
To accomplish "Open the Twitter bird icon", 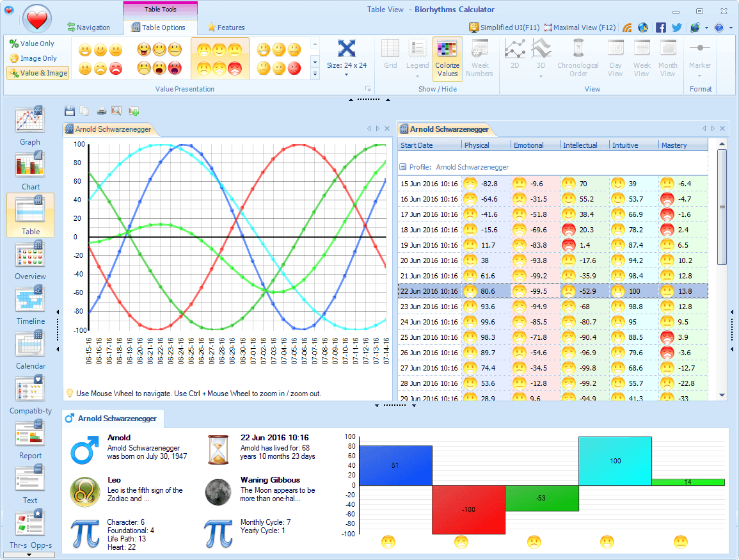I will click(x=677, y=28).
